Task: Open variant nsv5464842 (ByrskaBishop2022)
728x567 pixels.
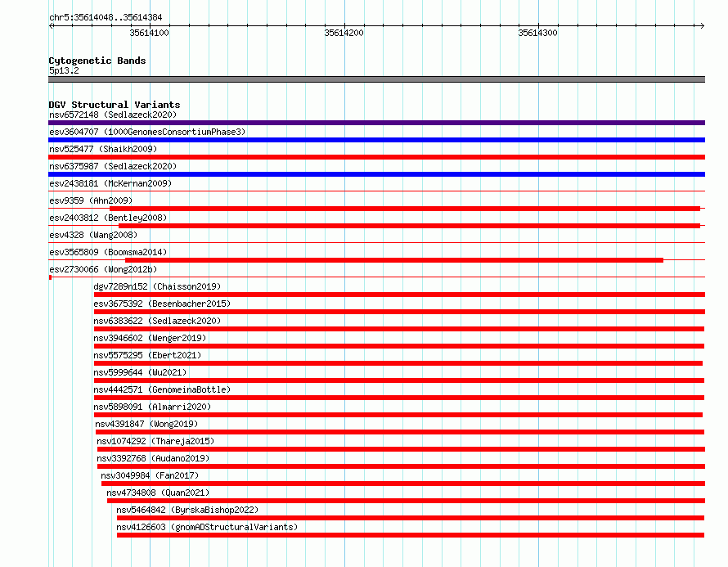Action: (x=187, y=510)
